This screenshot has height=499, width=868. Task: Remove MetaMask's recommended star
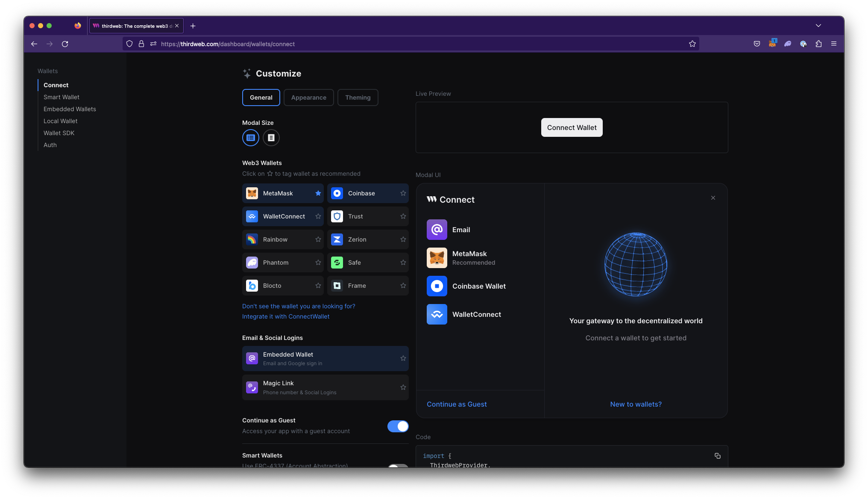pos(318,193)
